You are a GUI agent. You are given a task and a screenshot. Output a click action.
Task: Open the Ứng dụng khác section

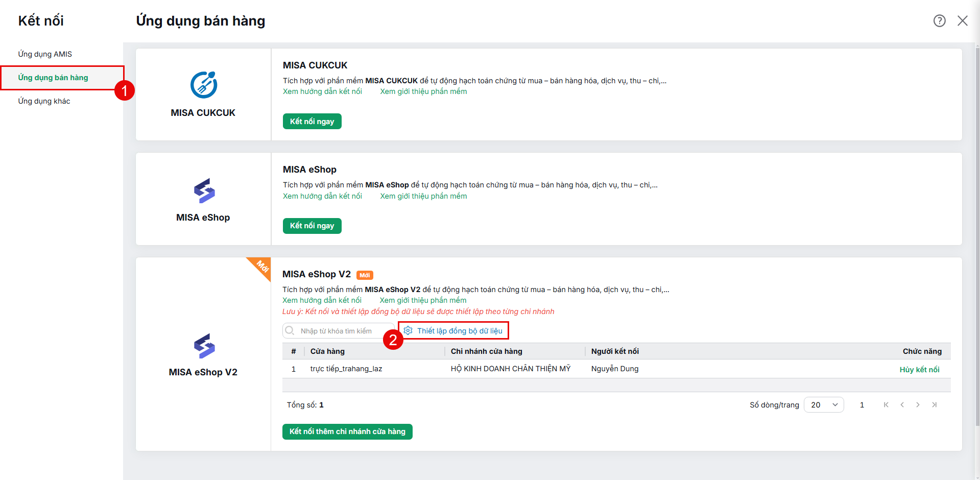coord(44,101)
